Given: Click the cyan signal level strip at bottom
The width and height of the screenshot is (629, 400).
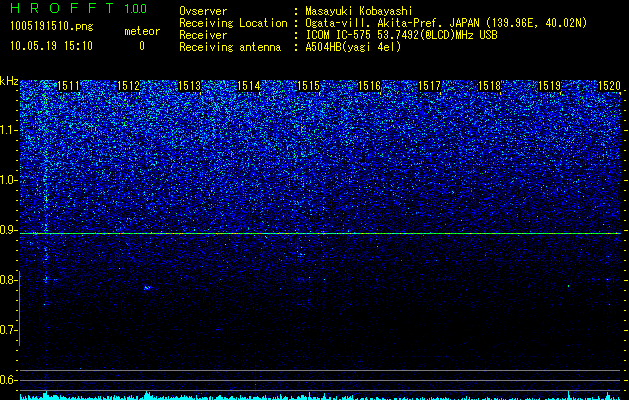Looking at the screenshot, I should tap(320, 396).
